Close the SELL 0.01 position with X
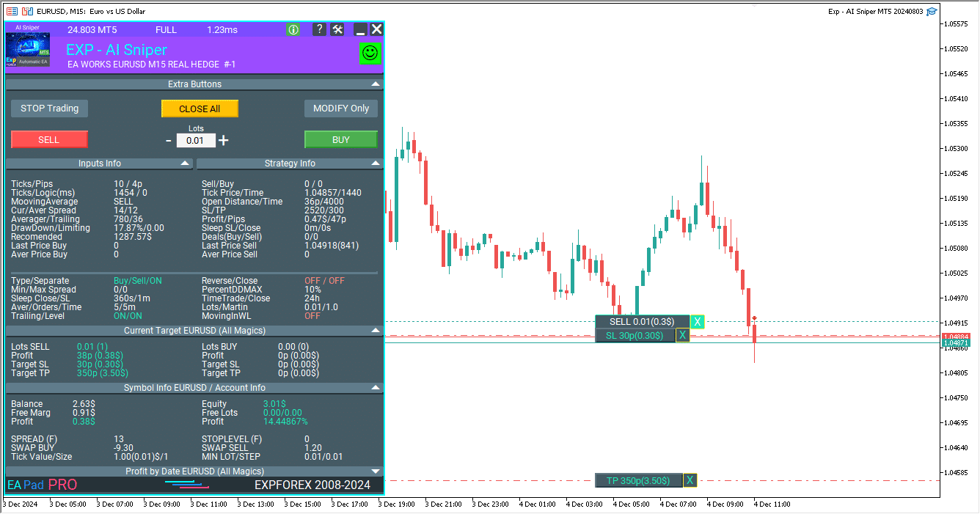Viewport: 980px width, 514px height. (698, 322)
